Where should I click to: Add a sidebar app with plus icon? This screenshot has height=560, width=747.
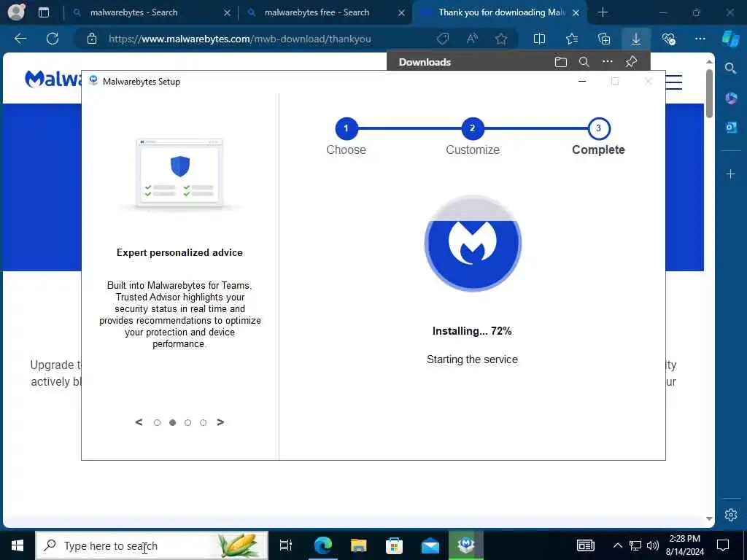coord(731,174)
